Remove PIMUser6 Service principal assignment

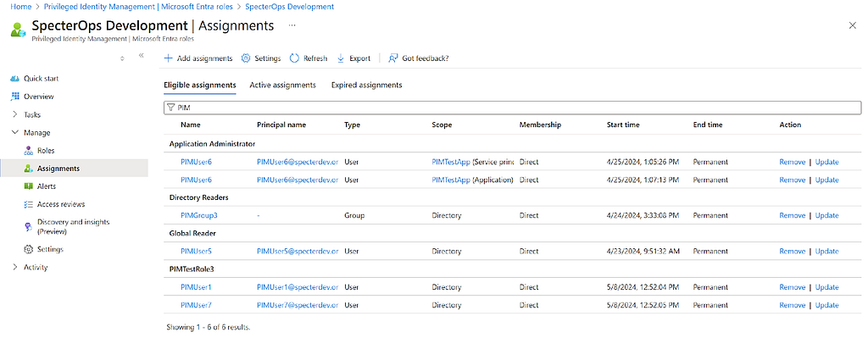[x=793, y=162]
